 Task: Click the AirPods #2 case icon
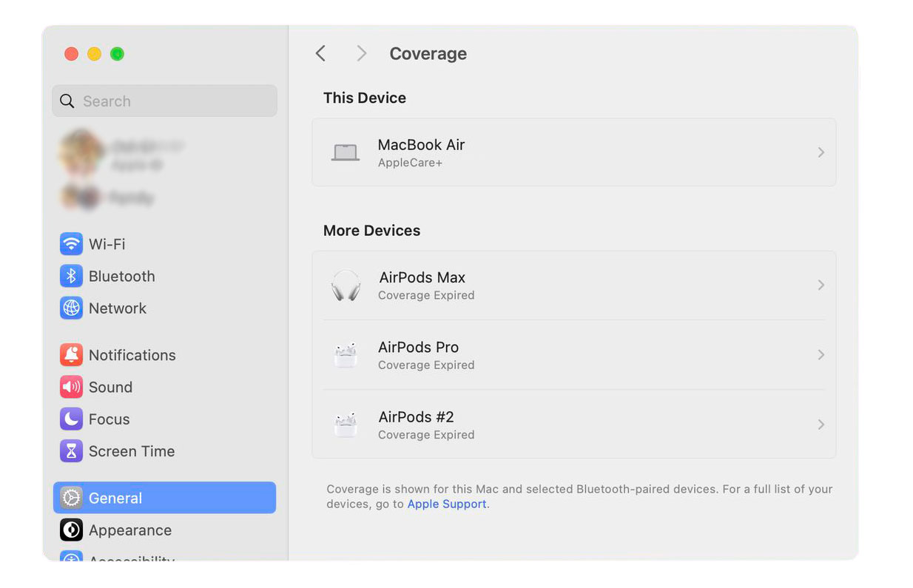click(346, 425)
